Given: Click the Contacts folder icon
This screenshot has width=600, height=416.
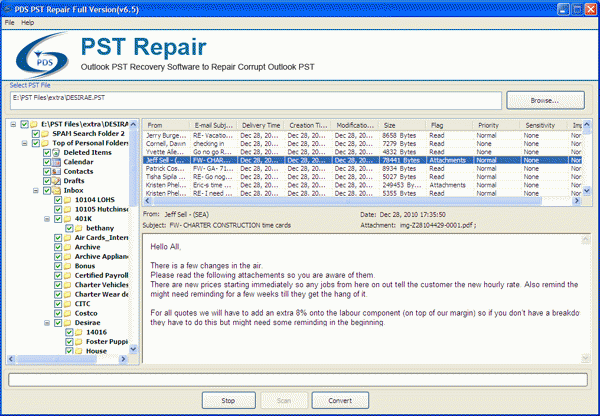Looking at the screenshot, I should [56, 171].
